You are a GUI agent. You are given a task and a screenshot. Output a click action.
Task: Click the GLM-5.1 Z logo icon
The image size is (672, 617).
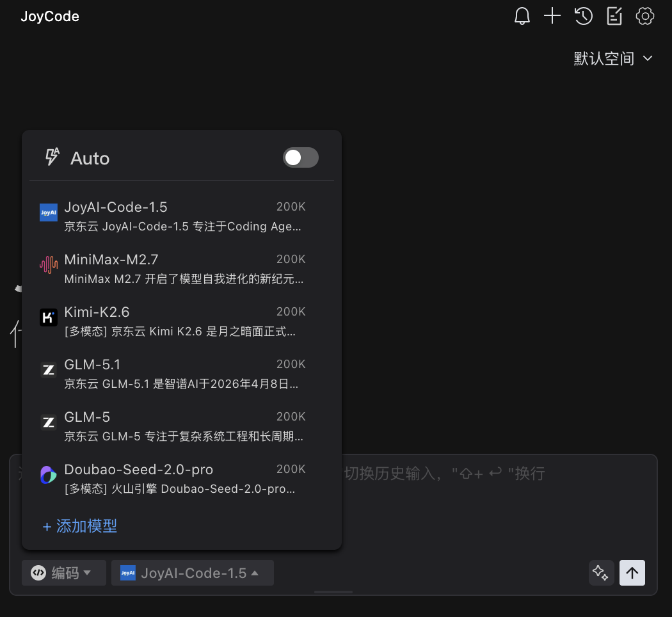[49, 370]
